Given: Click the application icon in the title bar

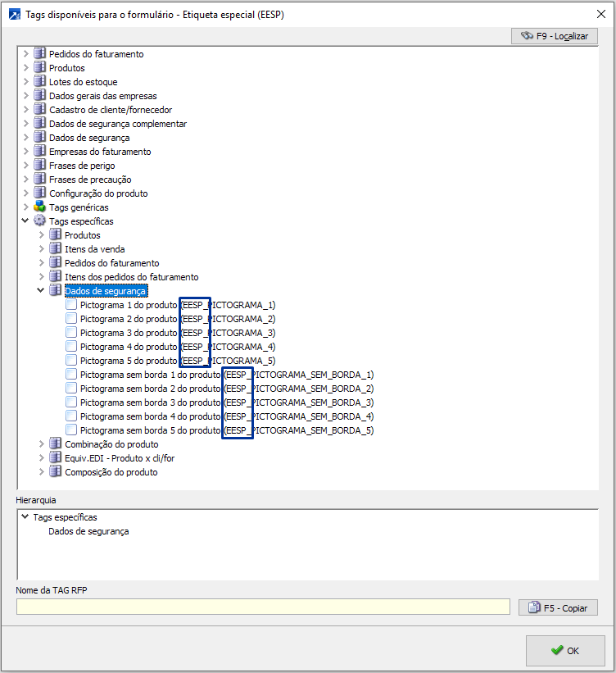Looking at the screenshot, I should [15, 15].
